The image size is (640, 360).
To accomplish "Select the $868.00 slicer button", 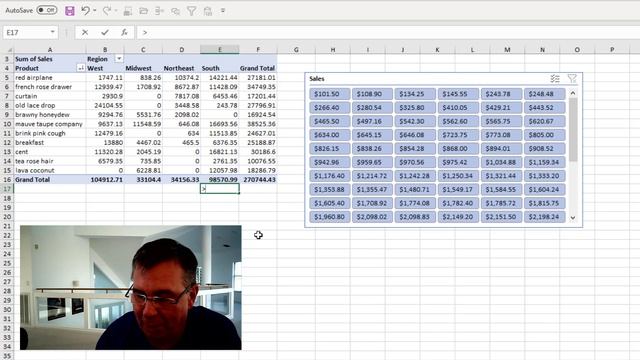I will point(458,149).
